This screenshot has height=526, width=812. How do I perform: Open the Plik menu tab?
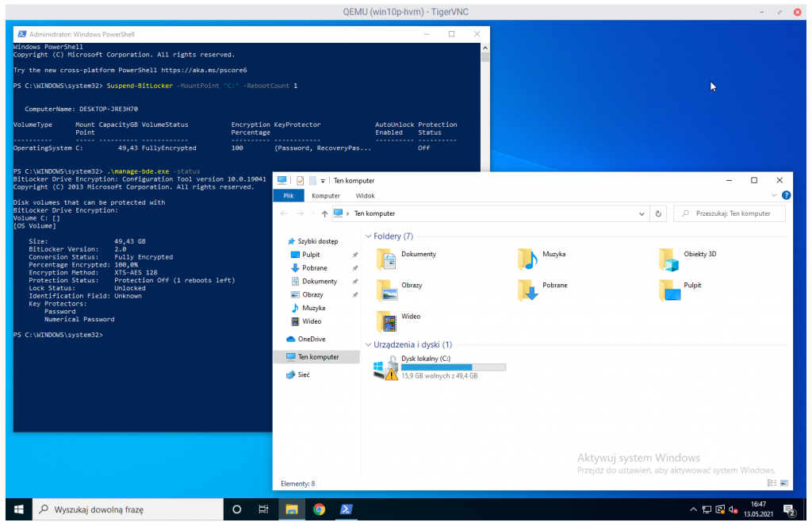pos(289,195)
